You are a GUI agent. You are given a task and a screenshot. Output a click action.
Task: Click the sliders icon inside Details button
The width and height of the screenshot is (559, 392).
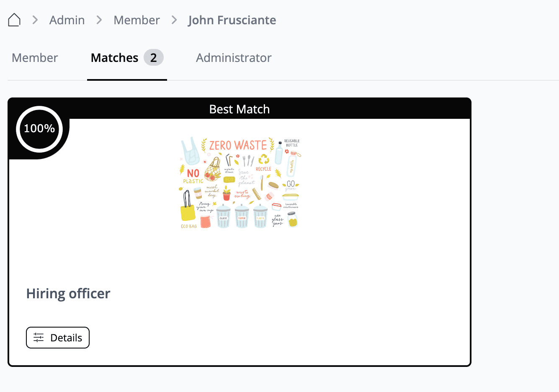[39, 338]
